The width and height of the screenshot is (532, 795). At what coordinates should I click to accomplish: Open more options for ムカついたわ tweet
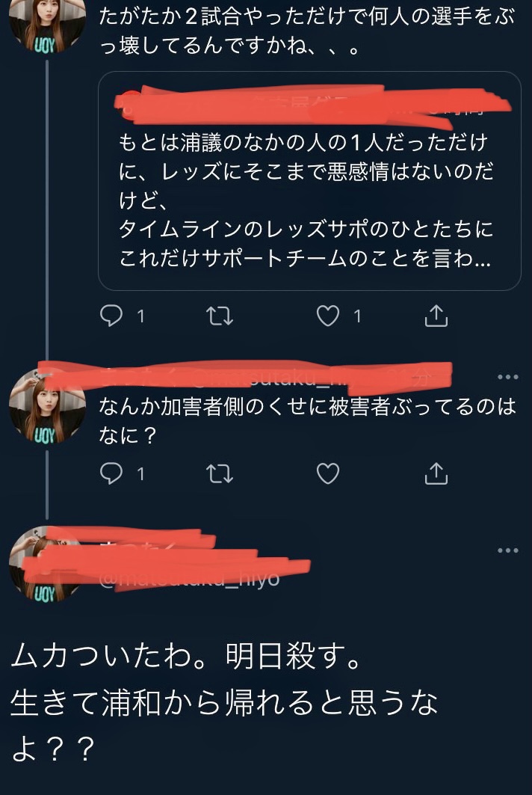pos(507,550)
